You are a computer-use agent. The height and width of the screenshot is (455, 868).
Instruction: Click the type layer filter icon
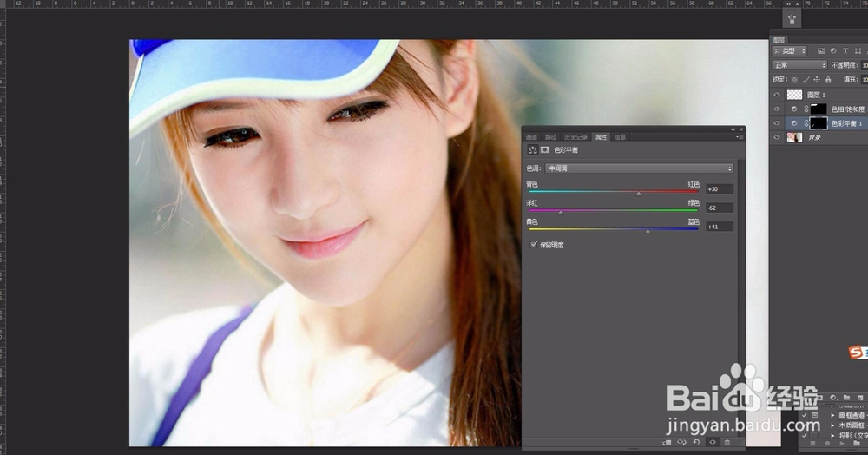[x=845, y=51]
